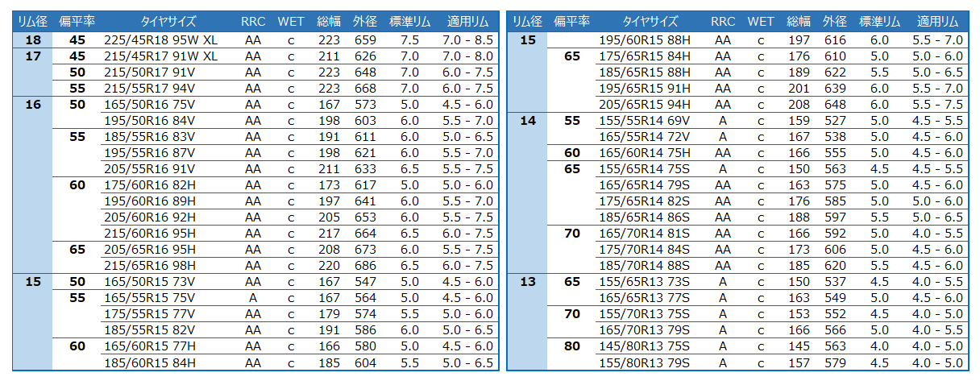Click outer diameter 659 in 225/45R18 row
Screen dimensions: 980x385
pos(365,39)
